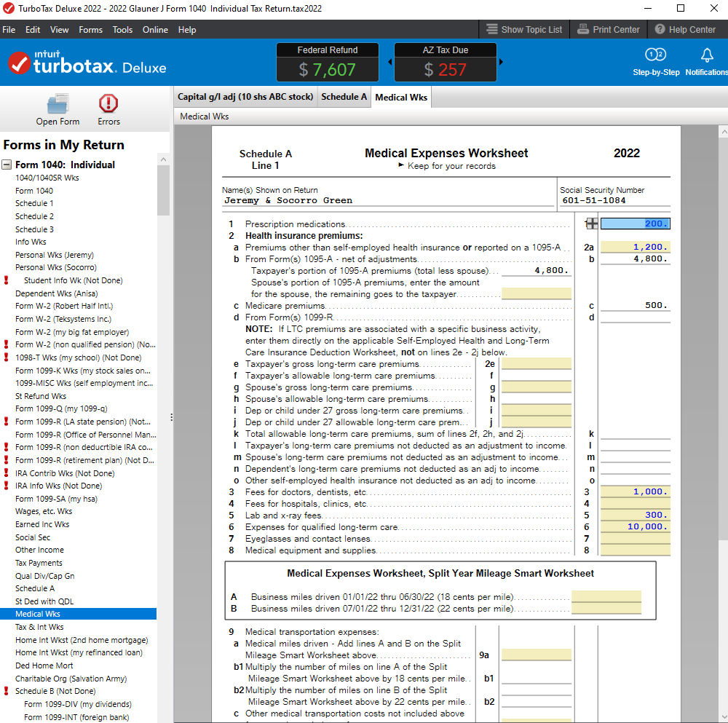Click the forms list scrollbar thumb

tap(163, 190)
